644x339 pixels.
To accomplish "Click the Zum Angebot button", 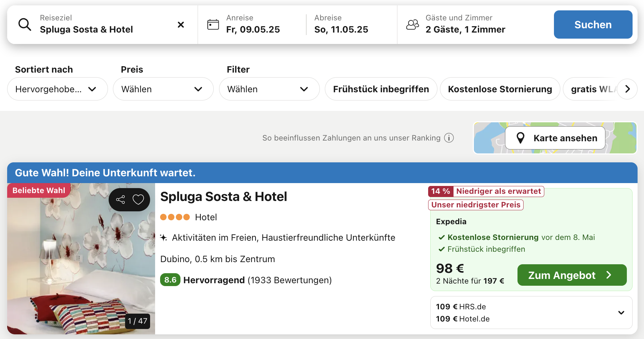I will coord(571,275).
